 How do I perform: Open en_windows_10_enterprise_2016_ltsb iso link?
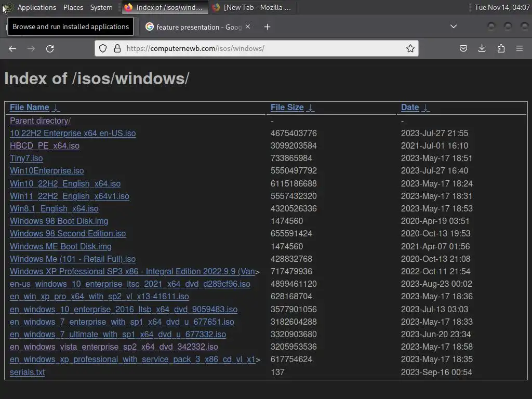click(x=124, y=310)
